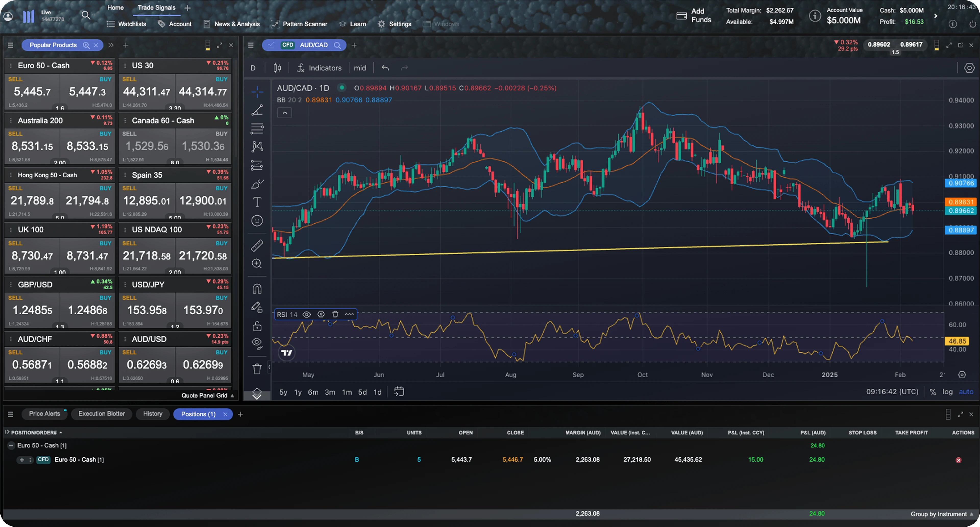980x527 pixels.
Task: Select the crosshair cursor tool
Action: point(258,92)
